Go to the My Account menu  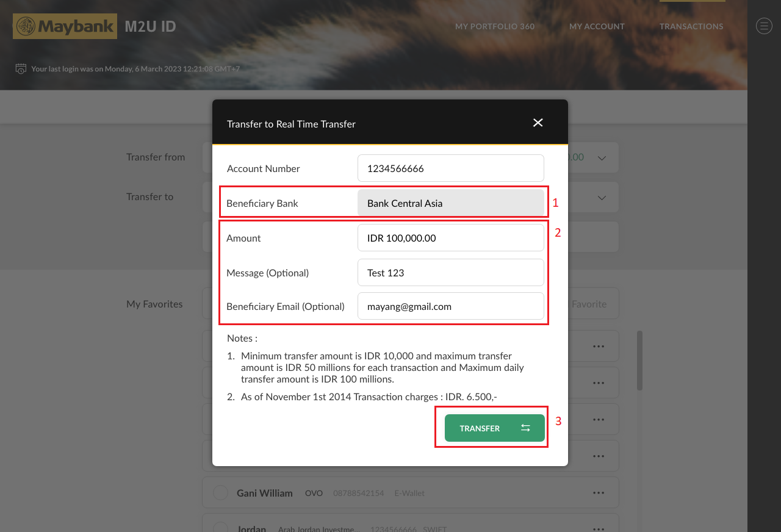596,26
